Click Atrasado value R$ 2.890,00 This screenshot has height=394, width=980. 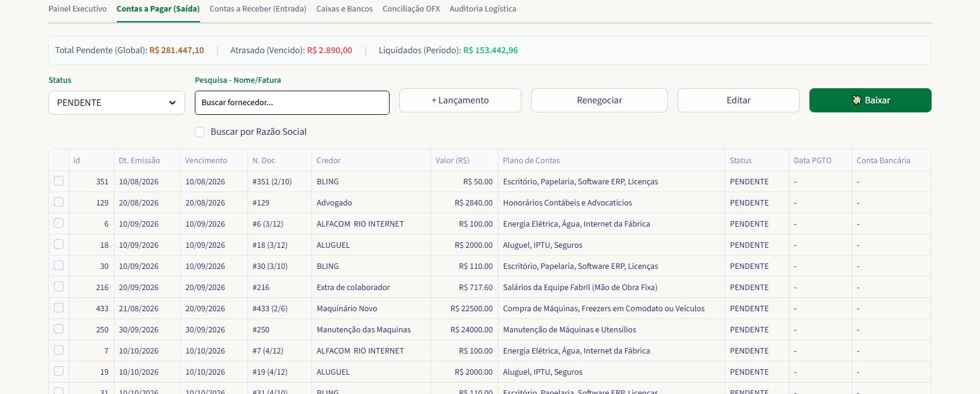pyautogui.click(x=330, y=50)
